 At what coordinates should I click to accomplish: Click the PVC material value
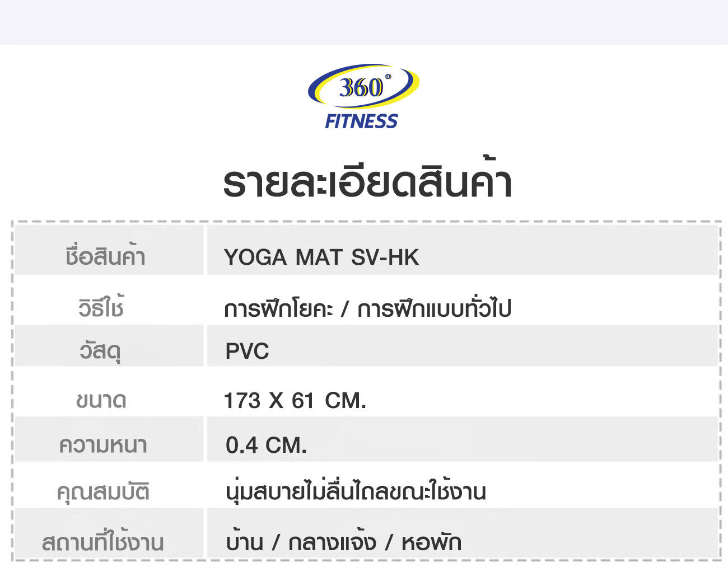tap(247, 352)
